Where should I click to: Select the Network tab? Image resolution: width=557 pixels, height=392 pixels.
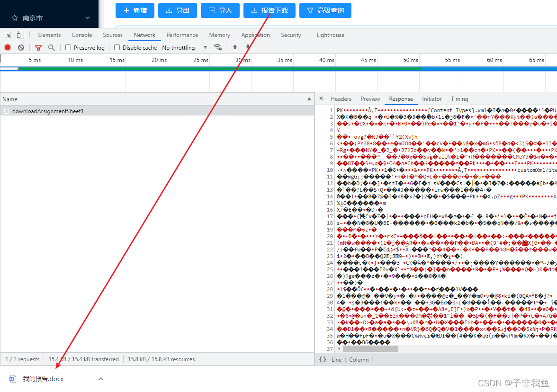tap(144, 35)
